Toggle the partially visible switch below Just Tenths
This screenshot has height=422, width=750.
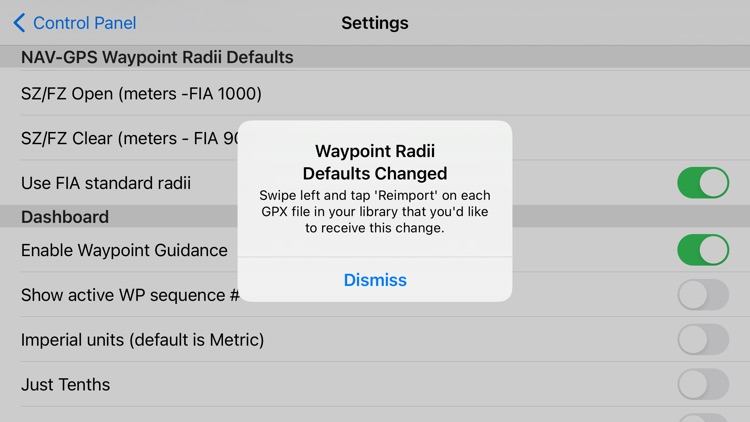pyautogui.click(x=703, y=418)
